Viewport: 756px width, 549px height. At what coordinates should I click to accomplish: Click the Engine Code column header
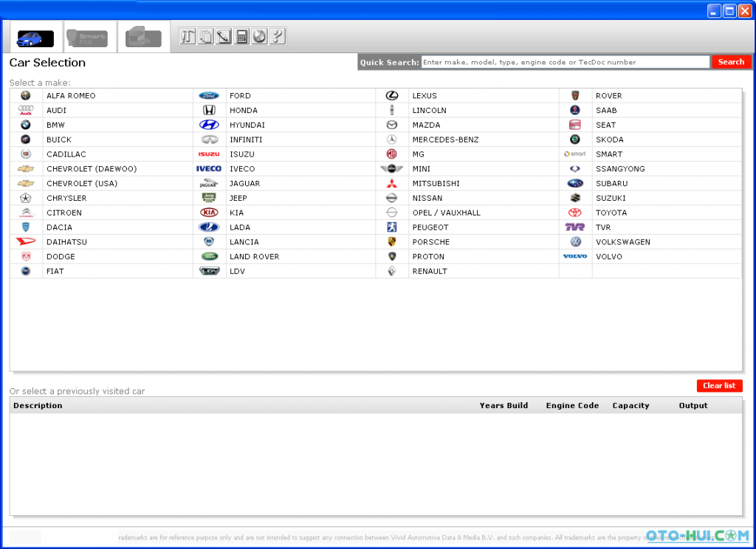572,405
